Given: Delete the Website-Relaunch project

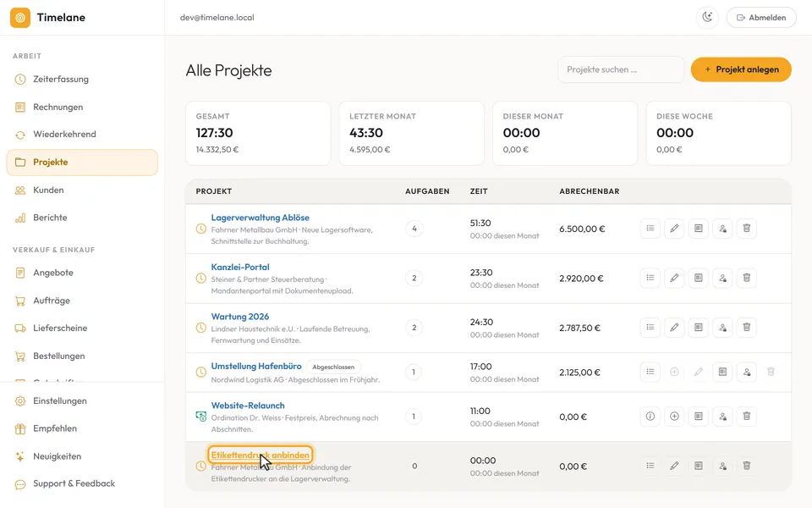Looking at the screenshot, I should [x=747, y=417].
